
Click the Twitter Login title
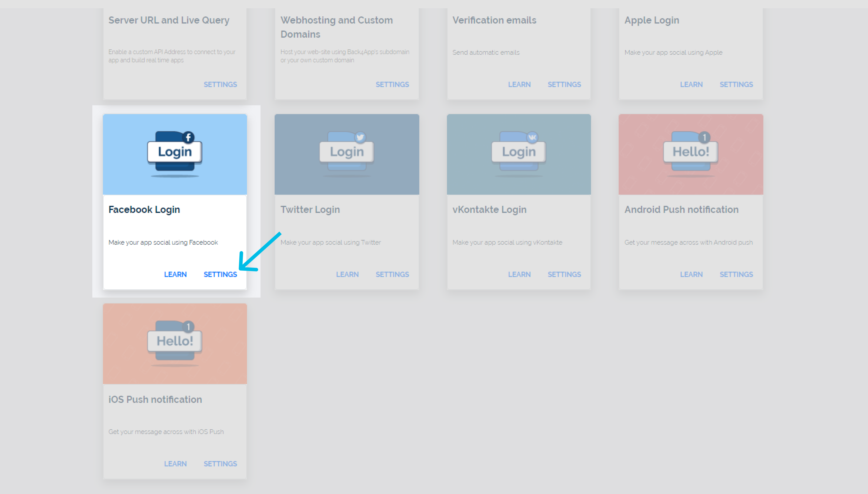pyautogui.click(x=310, y=210)
